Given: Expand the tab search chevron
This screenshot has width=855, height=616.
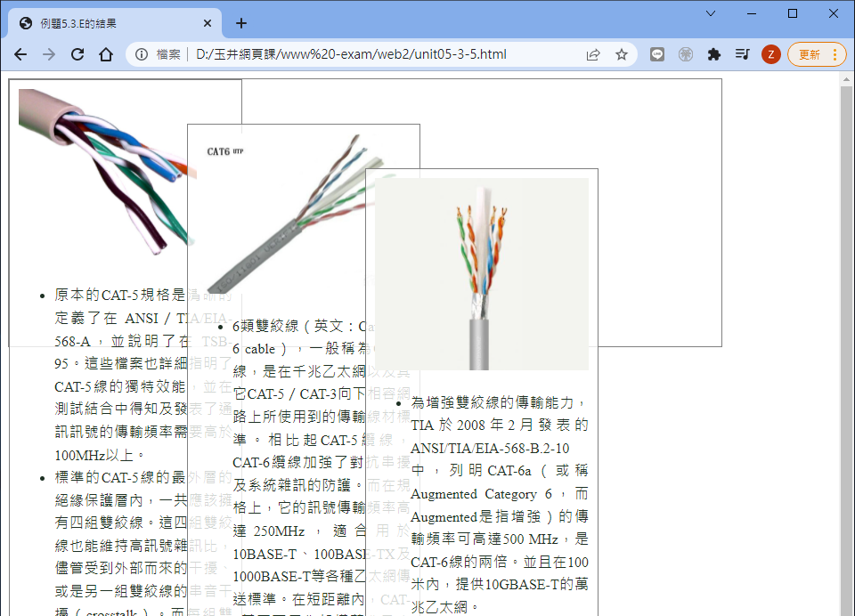Looking at the screenshot, I should coord(710,13).
